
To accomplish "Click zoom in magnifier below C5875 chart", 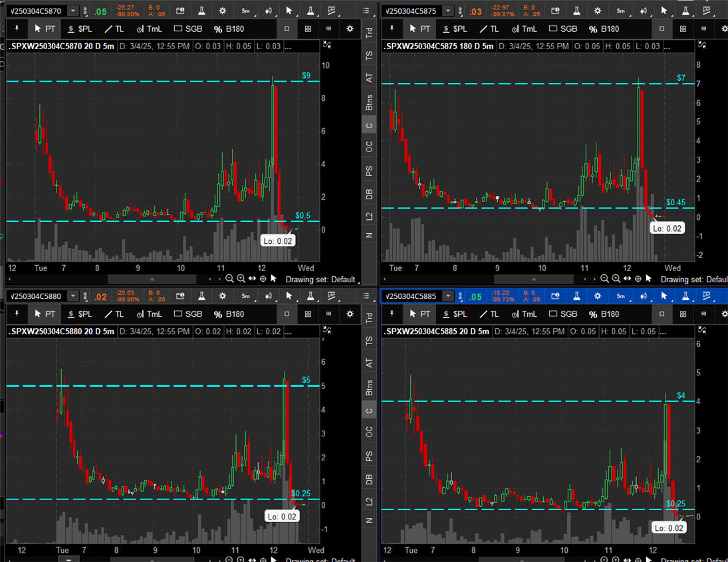I will (x=616, y=280).
